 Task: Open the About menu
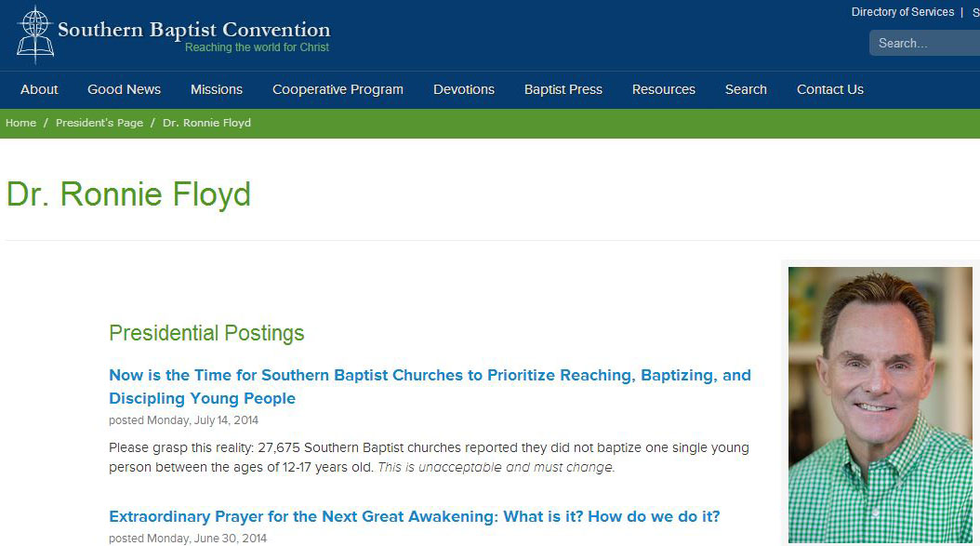point(39,89)
